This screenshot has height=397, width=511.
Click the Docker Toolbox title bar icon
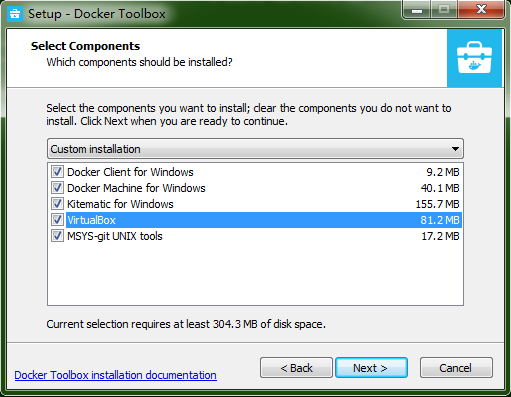coord(15,14)
